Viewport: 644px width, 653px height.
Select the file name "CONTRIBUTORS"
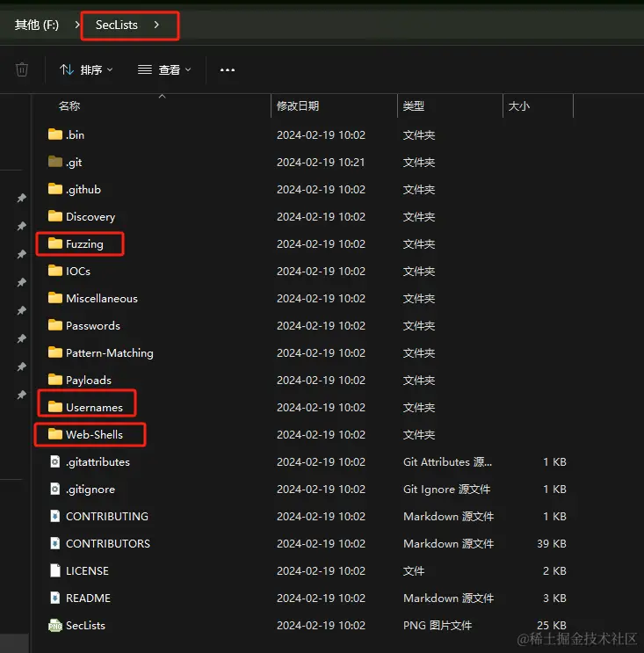(108, 544)
